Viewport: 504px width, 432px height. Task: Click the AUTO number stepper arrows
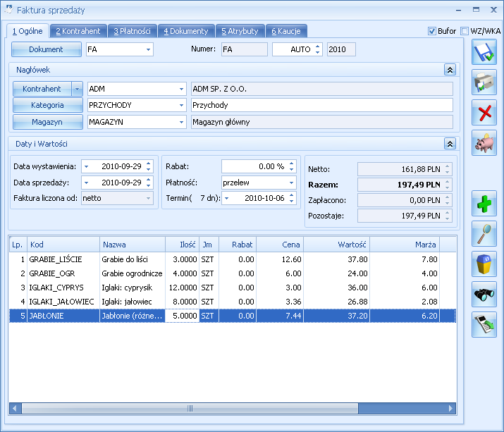click(x=318, y=49)
